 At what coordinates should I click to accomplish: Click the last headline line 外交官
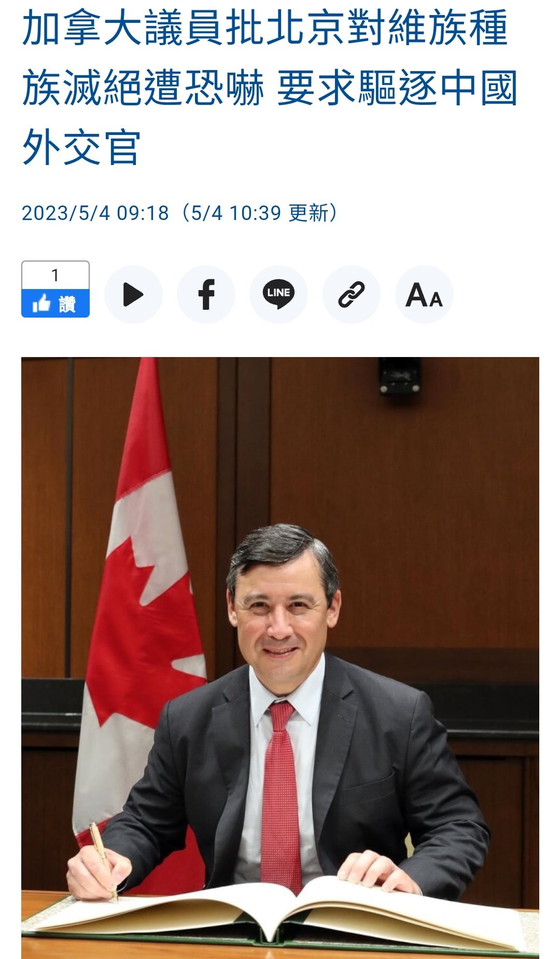pos(81,147)
